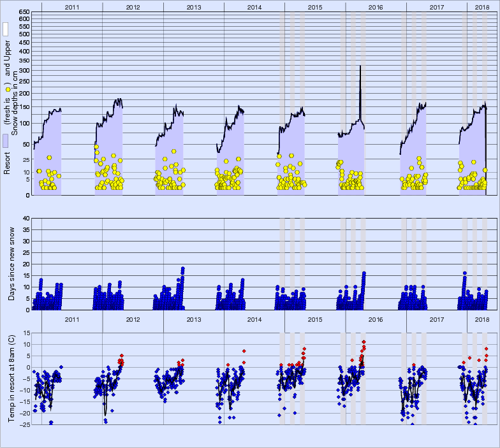The height and width of the screenshot is (448, 500).
Task: Select 2016 in the top year header
Action: [376, 7]
